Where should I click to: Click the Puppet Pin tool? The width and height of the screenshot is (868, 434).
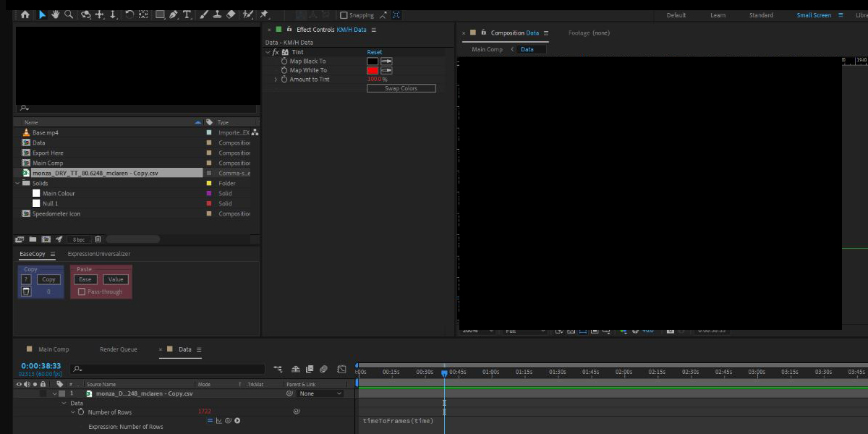265,14
